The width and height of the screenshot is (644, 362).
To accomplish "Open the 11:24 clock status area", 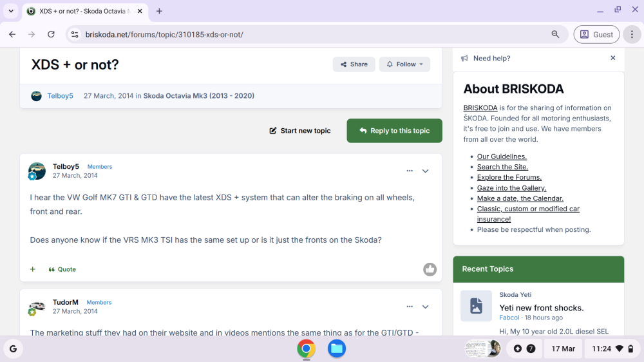I will 612,349.
